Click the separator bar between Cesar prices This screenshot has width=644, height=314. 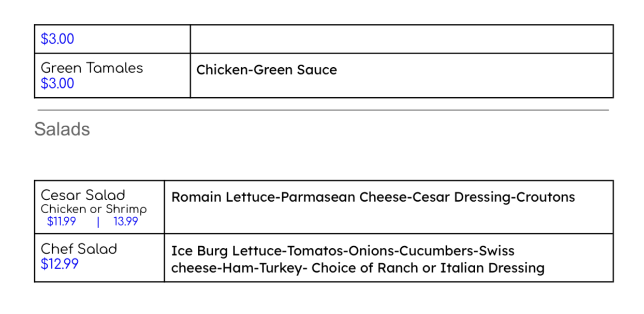[98, 222]
